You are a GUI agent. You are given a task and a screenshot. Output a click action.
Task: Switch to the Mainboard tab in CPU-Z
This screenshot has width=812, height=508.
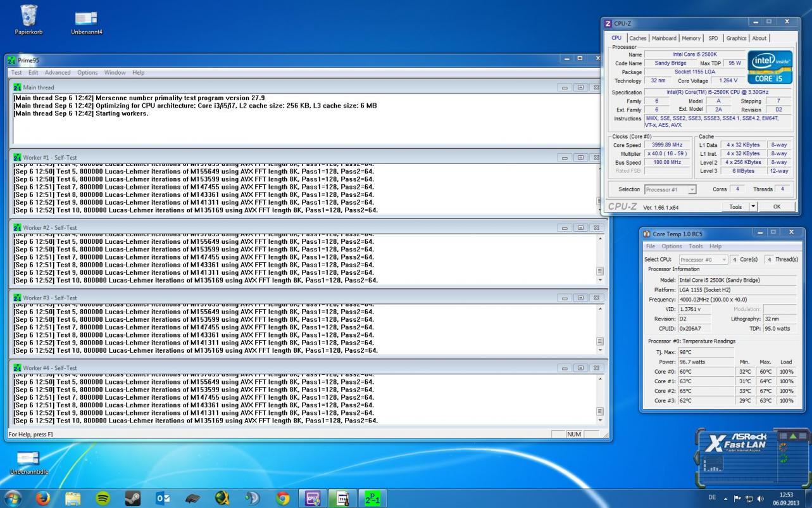tap(664, 38)
